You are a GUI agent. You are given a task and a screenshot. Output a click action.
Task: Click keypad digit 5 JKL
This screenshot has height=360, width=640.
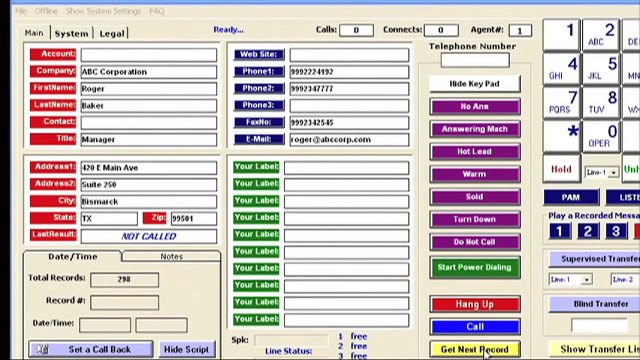[601, 69]
